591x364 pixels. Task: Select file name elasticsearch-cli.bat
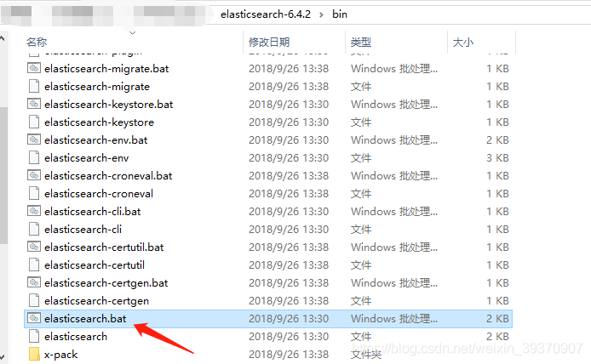(x=92, y=212)
